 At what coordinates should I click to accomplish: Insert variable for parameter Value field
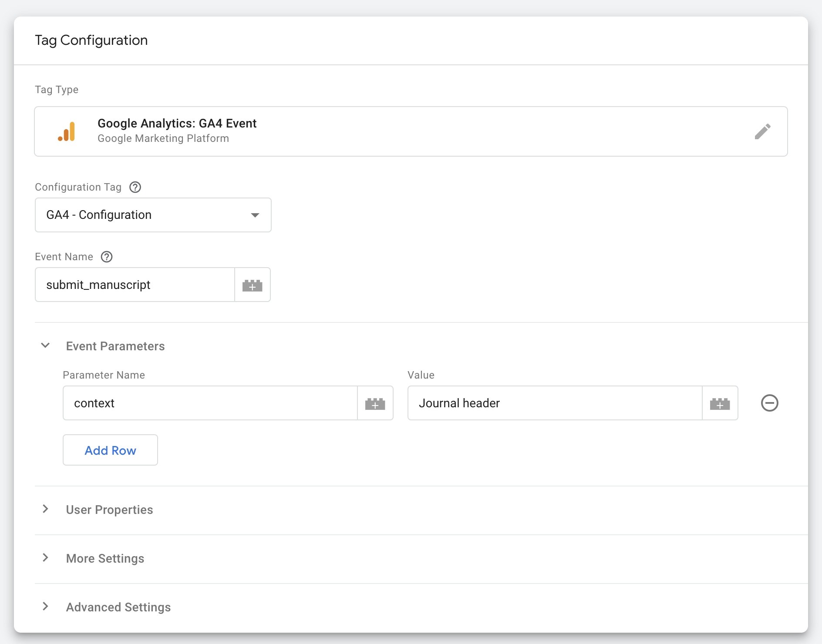[720, 403]
